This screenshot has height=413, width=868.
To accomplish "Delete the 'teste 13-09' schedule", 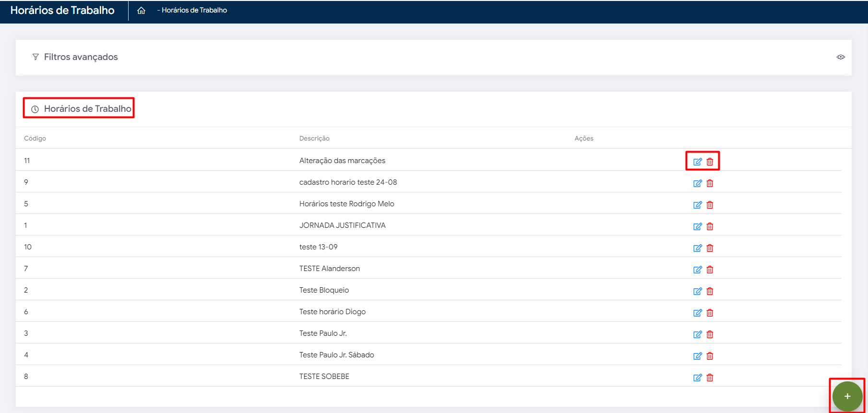I will [x=710, y=248].
